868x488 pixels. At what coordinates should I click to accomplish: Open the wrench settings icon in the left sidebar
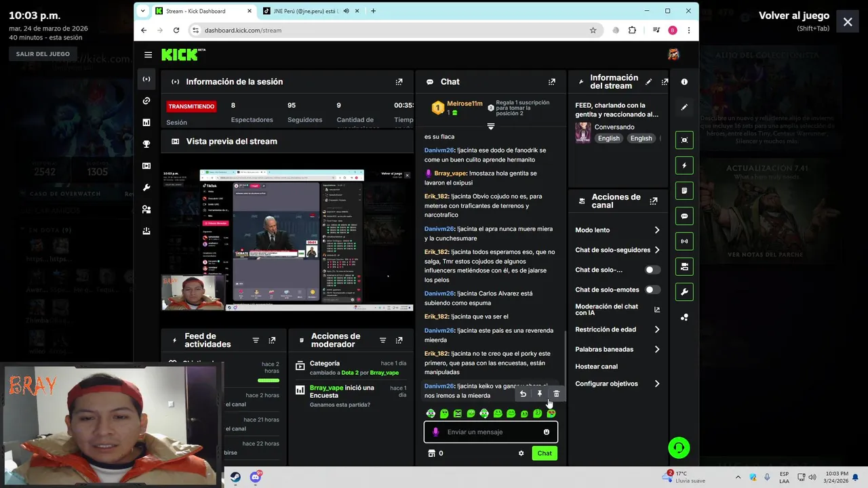(x=146, y=188)
